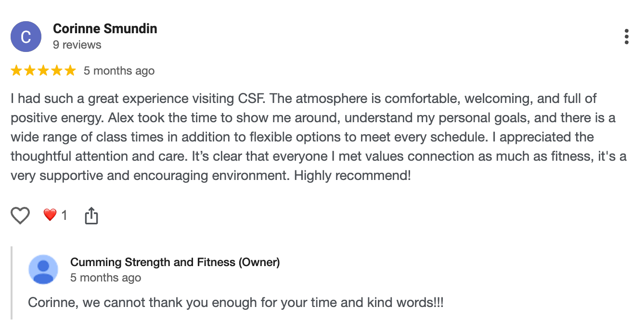Share Corinne Smundin's review

91,216
